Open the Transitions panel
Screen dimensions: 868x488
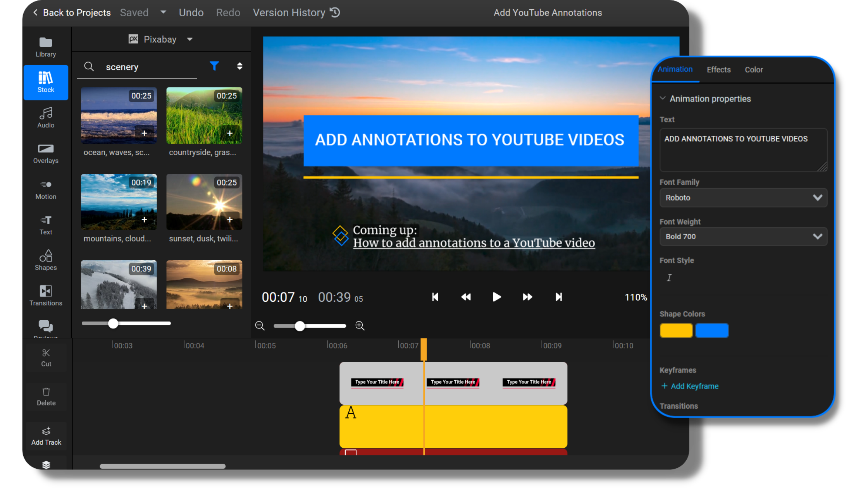[x=46, y=296]
